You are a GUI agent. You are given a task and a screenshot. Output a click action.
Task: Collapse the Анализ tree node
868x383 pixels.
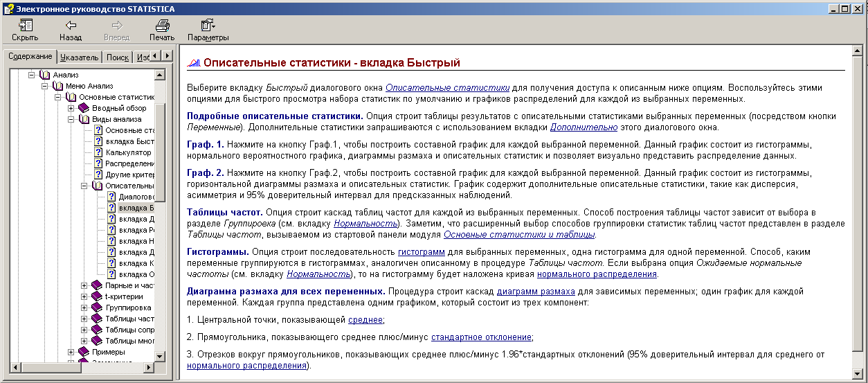pyautogui.click(x=32, y=75)
